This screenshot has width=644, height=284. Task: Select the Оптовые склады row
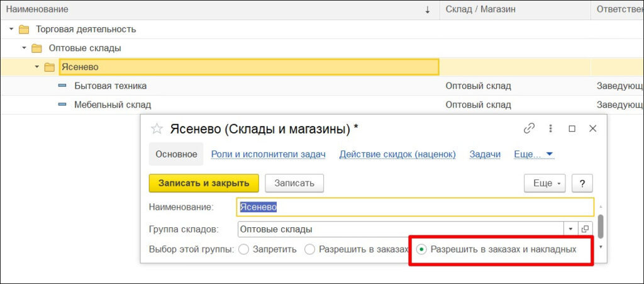[x=322, y=48]
